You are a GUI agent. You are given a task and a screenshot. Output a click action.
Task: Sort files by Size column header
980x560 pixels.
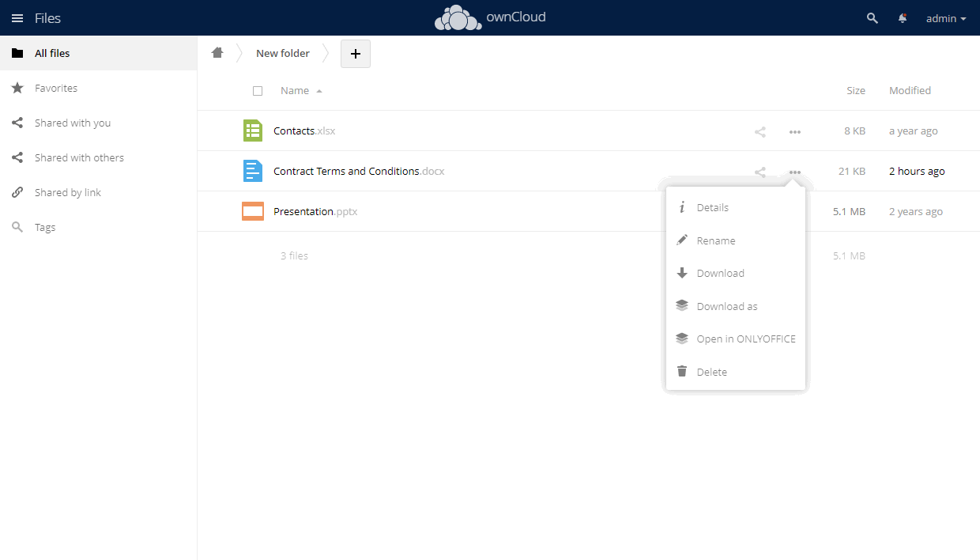856,91
